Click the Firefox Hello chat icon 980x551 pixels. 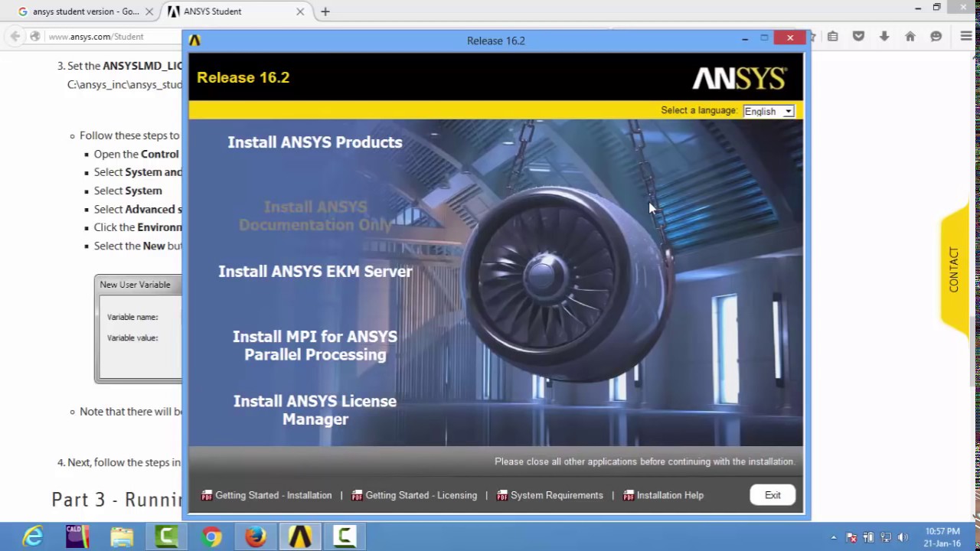click(936, 36)
